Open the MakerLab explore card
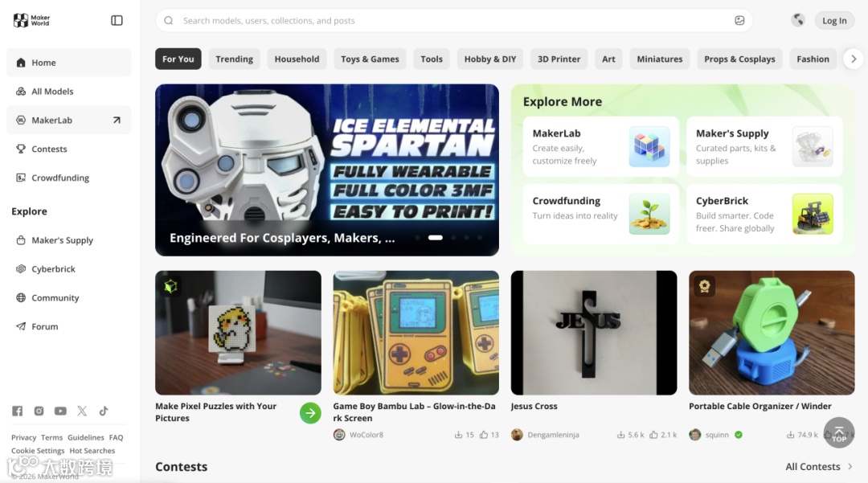This screenshot has height=483, width=868. 601,146
